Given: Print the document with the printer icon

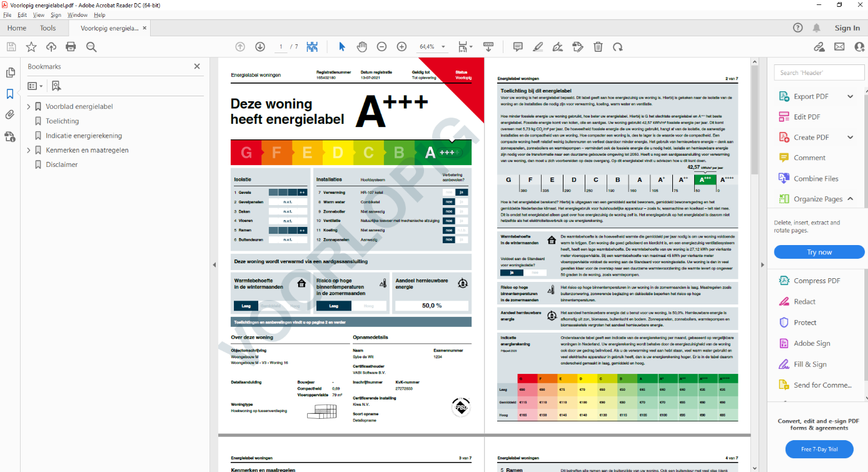Looking at the screenshot, I should coord(71,47).
